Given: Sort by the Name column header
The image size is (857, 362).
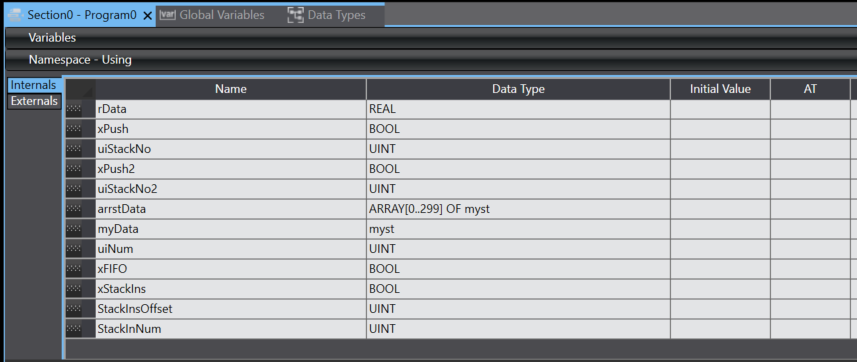Looking at the screenshot, I should (x=231, y=89).
